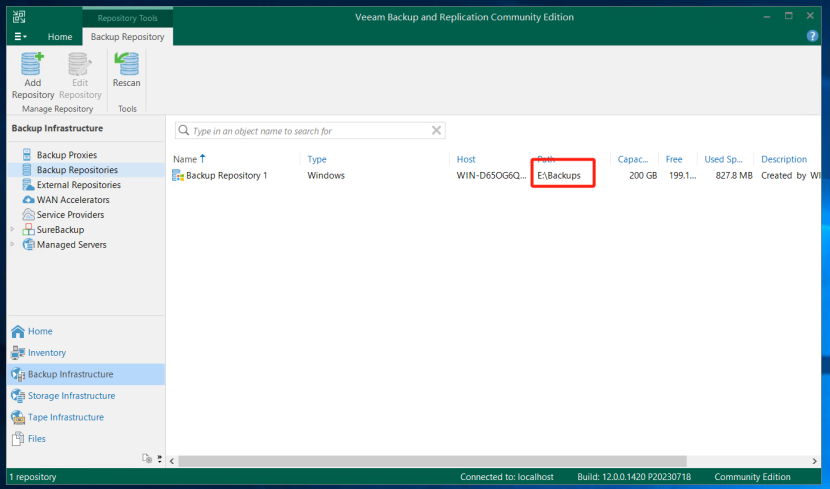Click the Managed Servers icon
The image size is (830, 489).
(28, 244)
